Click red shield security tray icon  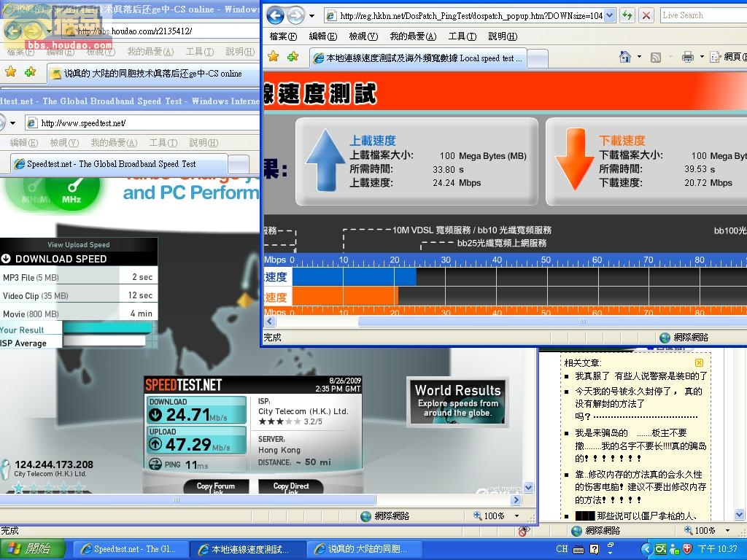(x=687, y=549)
